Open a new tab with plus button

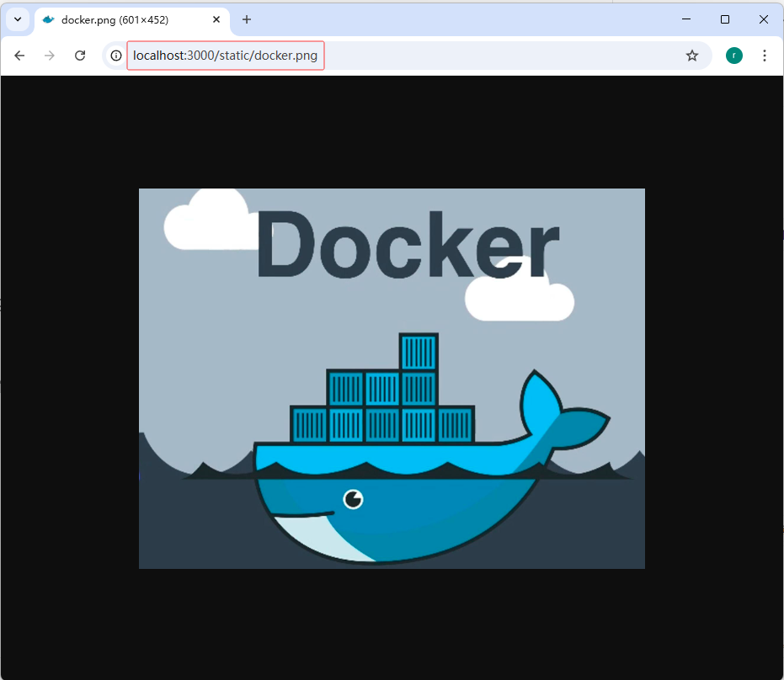coord(247,19)
